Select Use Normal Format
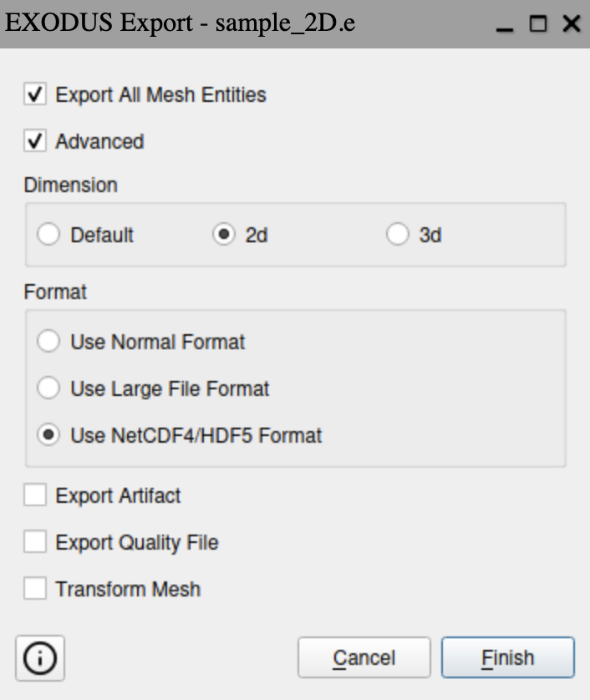The width and height of the screenshot is (590, 700). pos(49,342)
